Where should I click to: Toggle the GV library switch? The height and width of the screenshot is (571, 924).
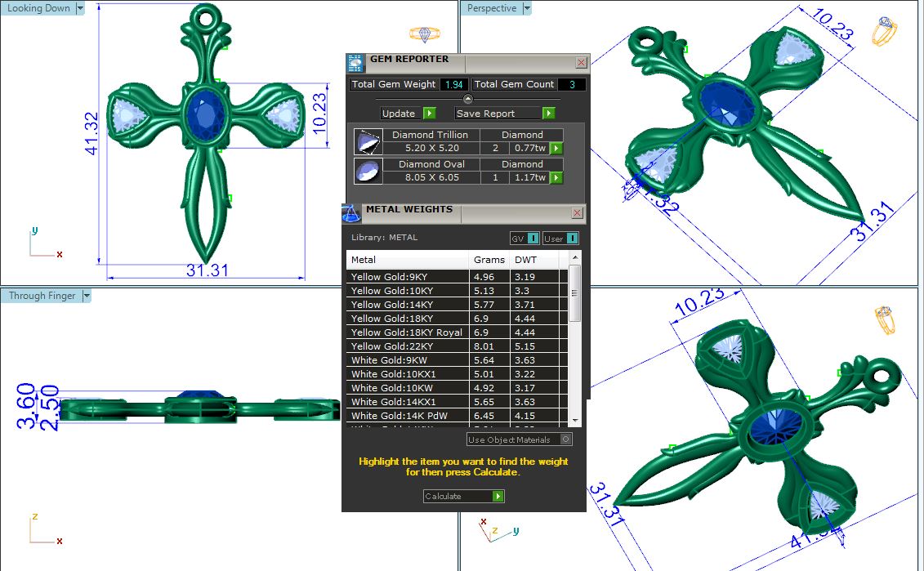[x=524, y=238]
